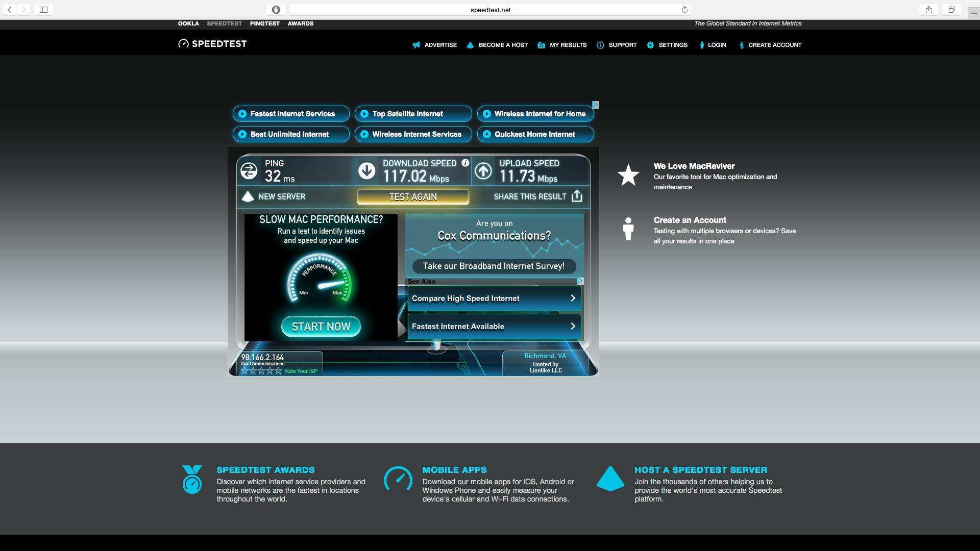
Task: Expand Fastest Internet Available
Action: click(493, 326)
